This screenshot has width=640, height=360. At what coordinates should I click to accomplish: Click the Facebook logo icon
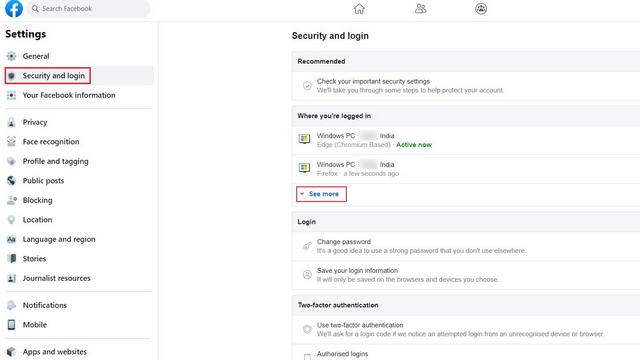pyautogui.click(x=13, y=9)
